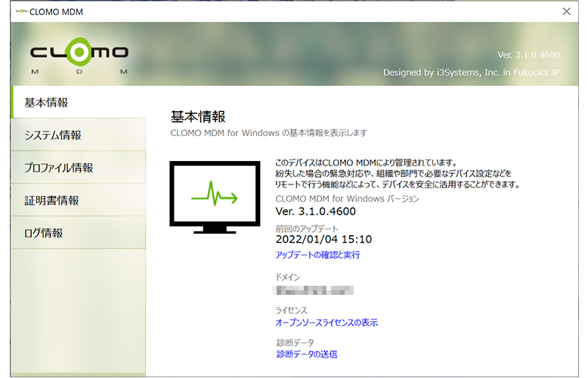The height and width of the screenshot is (378, 588).
Task: Click the 診断データの送信 link
Action: click(307, 354)
